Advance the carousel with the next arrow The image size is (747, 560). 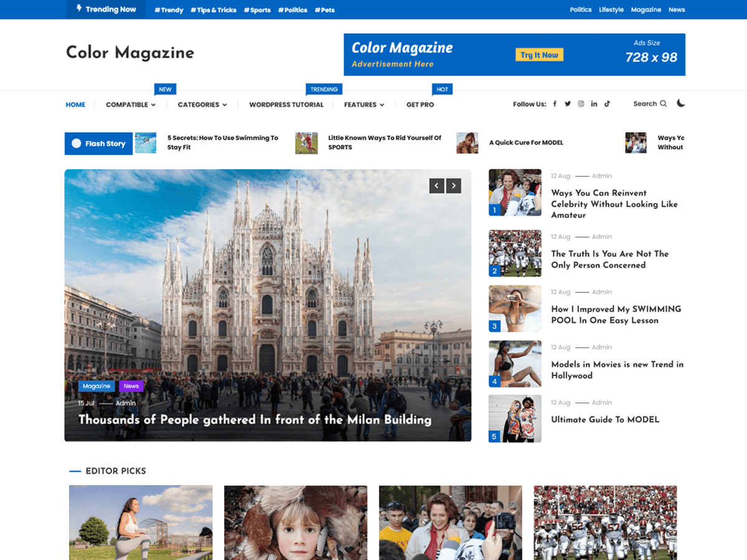click(454, 185)
